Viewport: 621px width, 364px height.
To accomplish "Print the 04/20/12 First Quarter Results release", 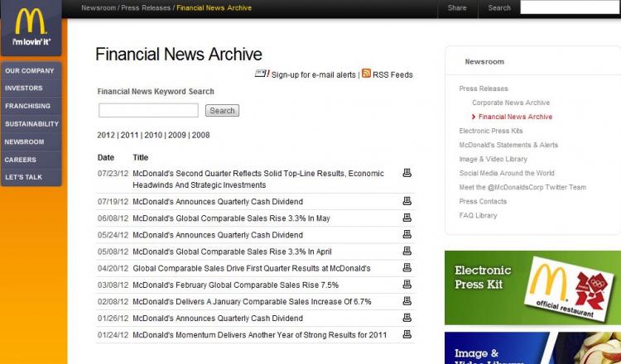I will click(407, 267).
